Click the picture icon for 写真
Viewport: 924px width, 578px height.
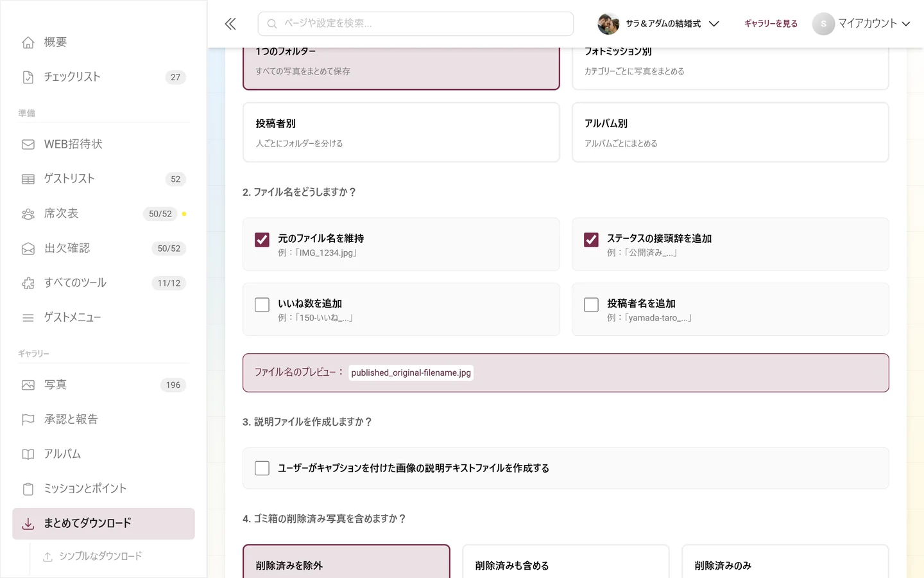point(28,385)
